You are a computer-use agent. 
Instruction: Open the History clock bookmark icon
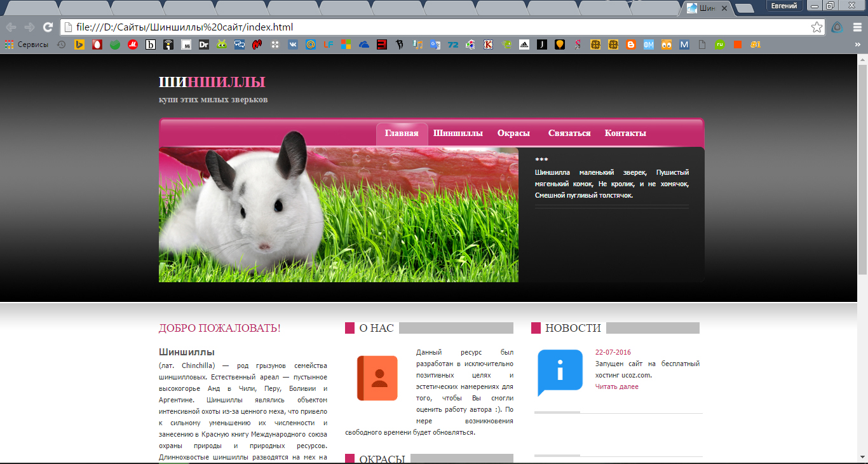(x=61, y=44)
